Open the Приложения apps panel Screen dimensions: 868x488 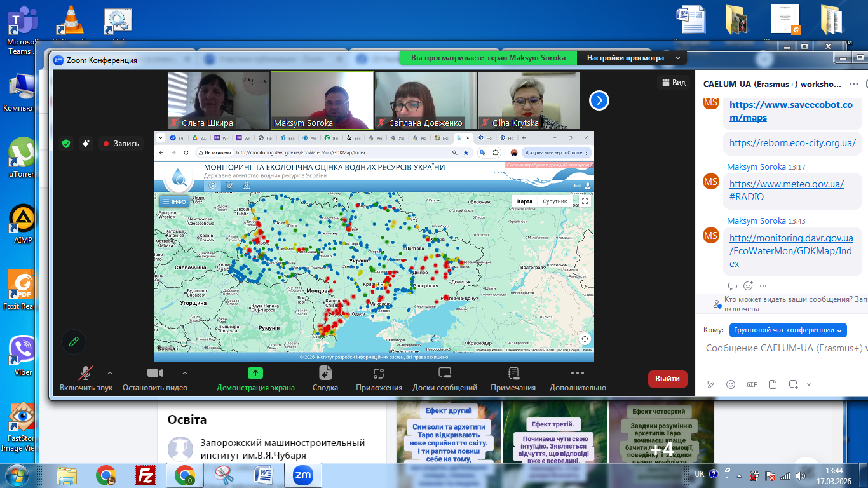(x=379, y=379)
